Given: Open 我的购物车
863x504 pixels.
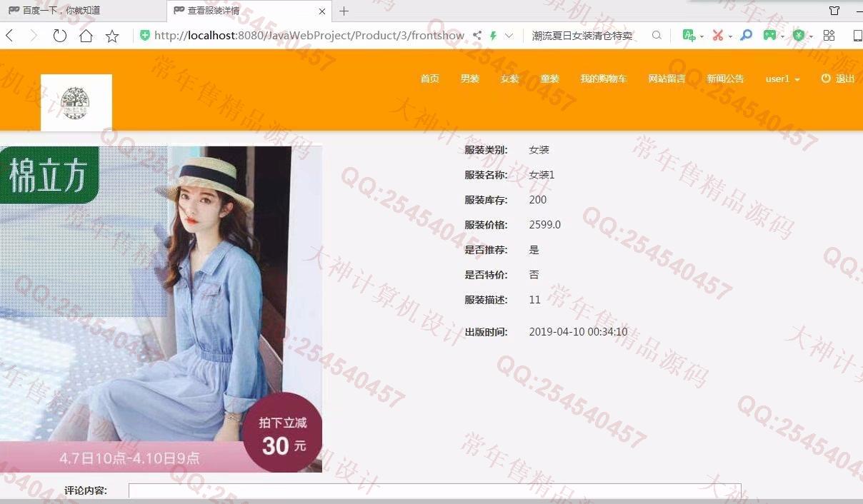Looking at the screenshot, I should pyautogui.click(x=604, y=79).
